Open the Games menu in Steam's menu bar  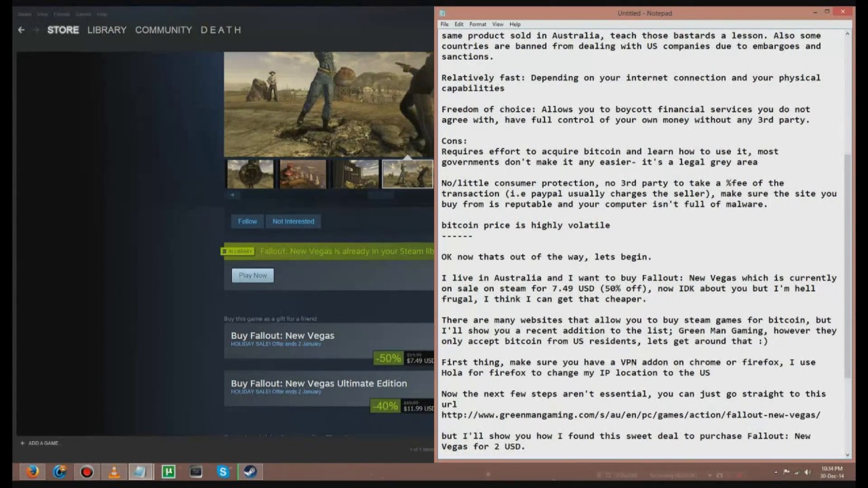pyautogui.click(x=83, y=14)
